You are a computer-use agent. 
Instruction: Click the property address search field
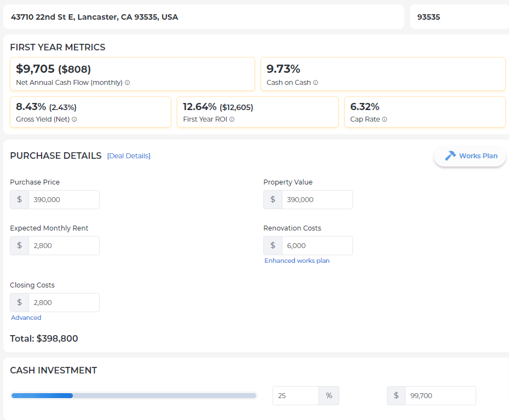pos(204,17)
